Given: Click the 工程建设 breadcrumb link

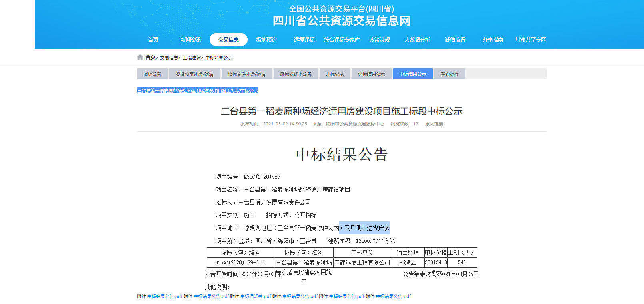Looking at the screenshot, I should tap(192, 58).
